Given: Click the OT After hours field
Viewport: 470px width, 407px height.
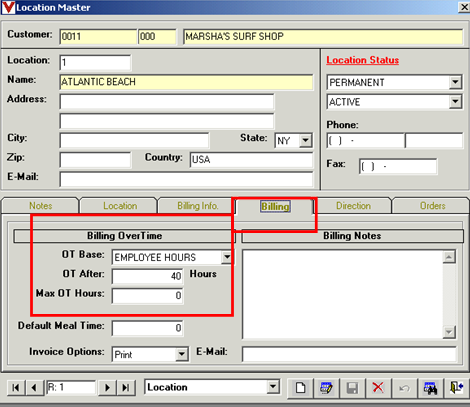Looking at the screenshot, I should point(147,276).
